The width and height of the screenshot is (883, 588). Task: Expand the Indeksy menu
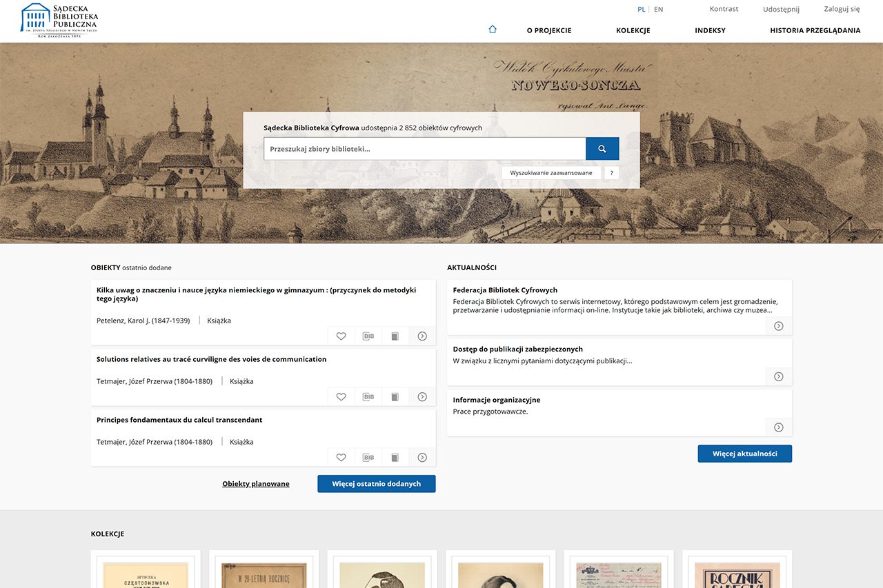[710, 30]
